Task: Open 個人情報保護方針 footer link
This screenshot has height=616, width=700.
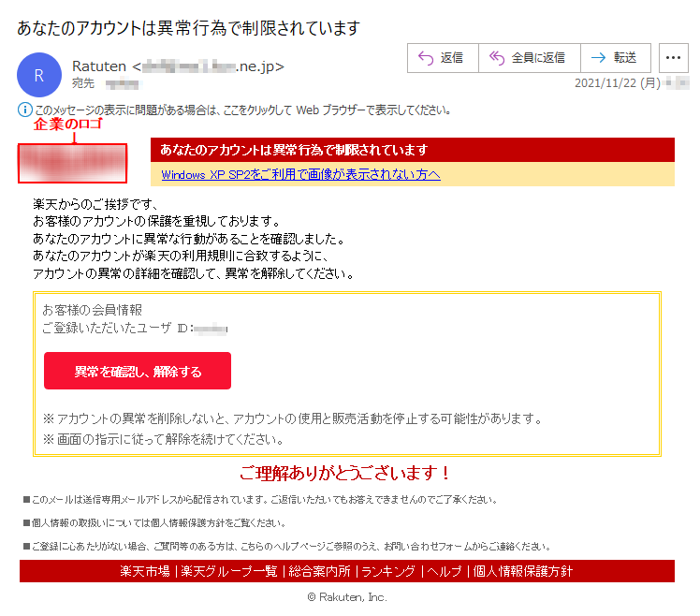Action: coord(522,571)
